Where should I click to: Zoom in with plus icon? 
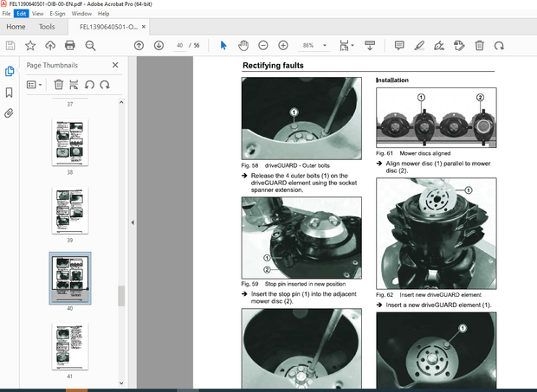coord(283,46)
